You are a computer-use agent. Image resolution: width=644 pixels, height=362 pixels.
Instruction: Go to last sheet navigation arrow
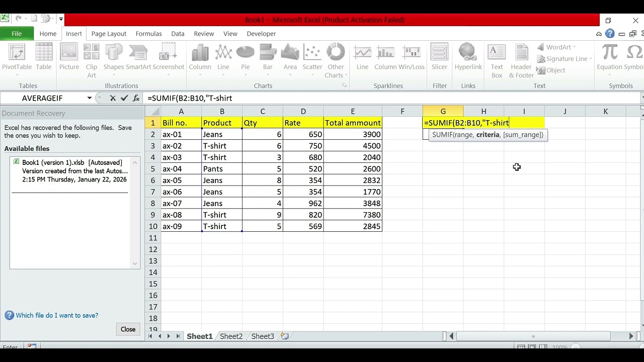coord(178,336)
